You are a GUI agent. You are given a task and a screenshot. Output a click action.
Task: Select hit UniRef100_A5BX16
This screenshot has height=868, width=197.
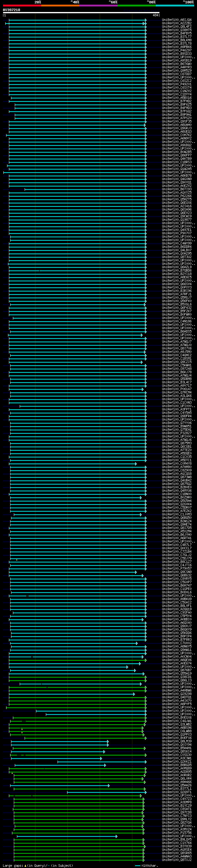click(x=176, y=98)
